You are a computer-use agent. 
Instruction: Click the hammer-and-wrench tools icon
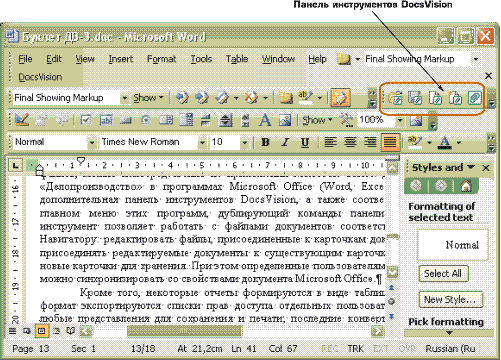point(346,120)
